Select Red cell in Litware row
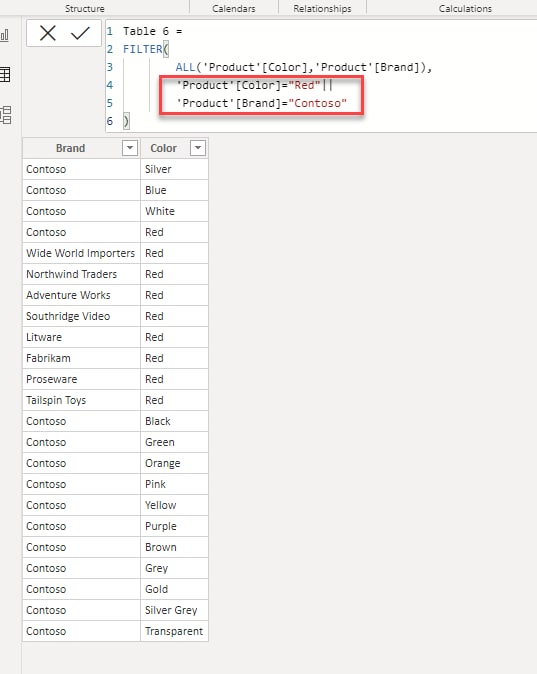Viewport: 537px width, 674px height. click(174, 337)
